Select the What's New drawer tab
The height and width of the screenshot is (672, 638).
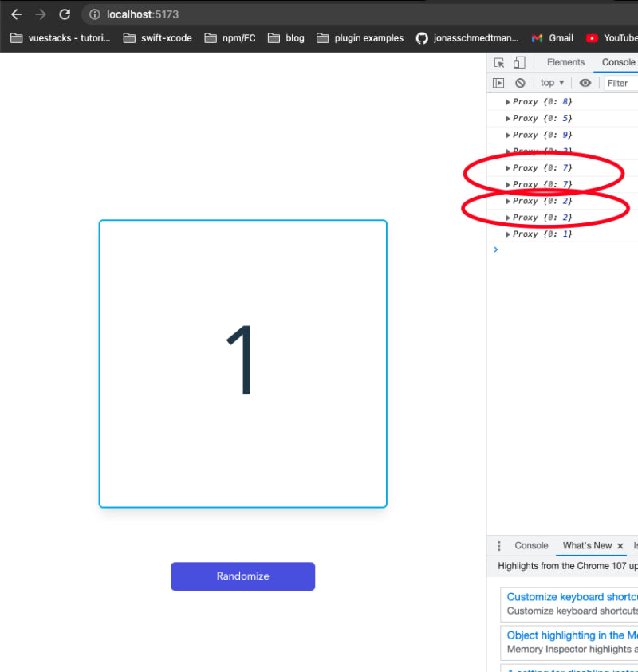587,545
